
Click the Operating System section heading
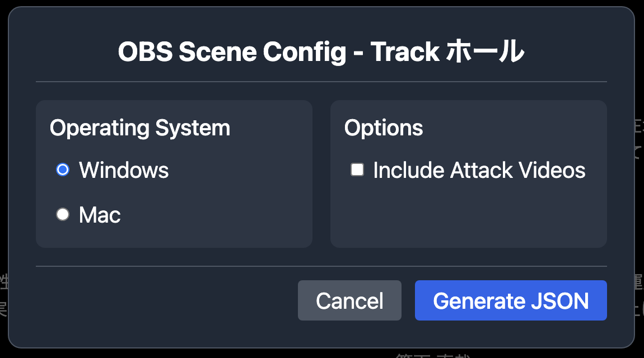coord(139,128)
